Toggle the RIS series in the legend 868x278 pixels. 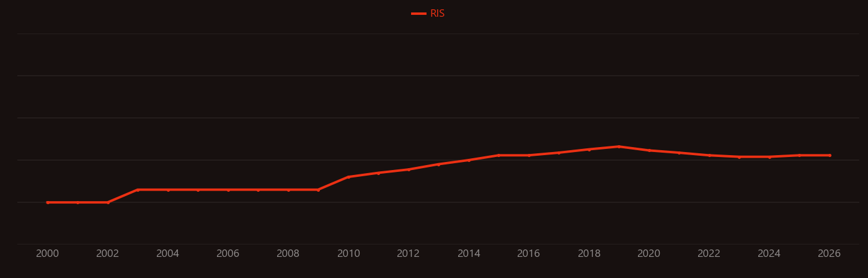point(428,14)
